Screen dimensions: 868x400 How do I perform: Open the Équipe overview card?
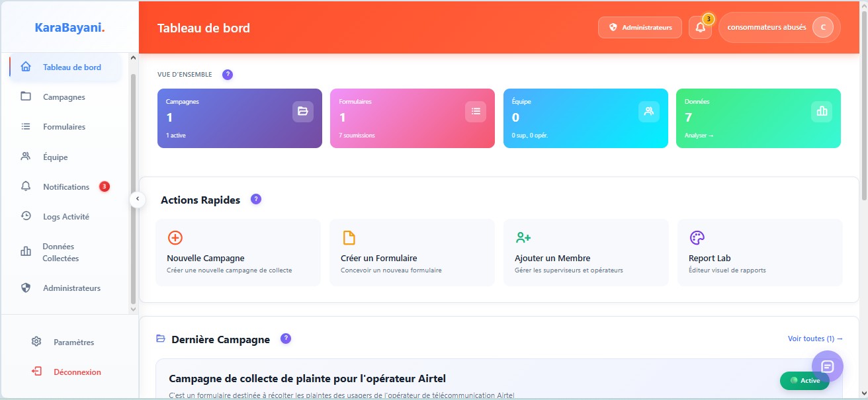pyautogui.click(x=586, y=118)
